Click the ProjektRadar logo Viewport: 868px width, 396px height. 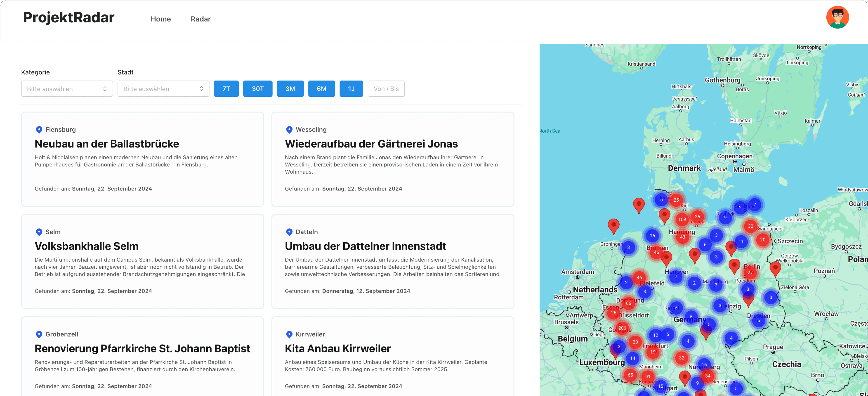(69, 18)
